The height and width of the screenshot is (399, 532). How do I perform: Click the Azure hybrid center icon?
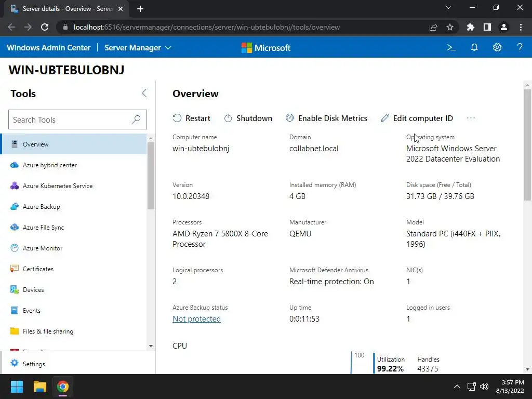point(14,165)
